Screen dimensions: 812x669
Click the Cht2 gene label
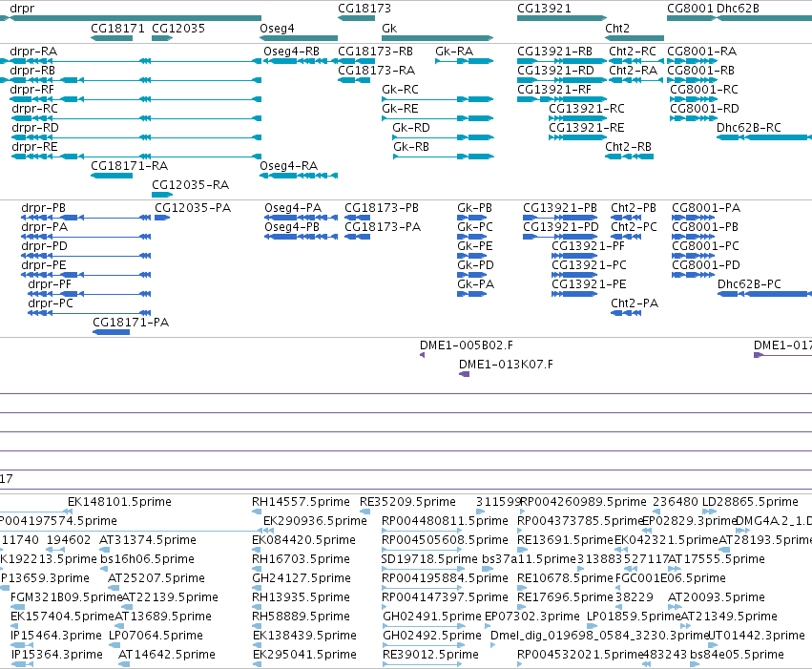(617, 29)
